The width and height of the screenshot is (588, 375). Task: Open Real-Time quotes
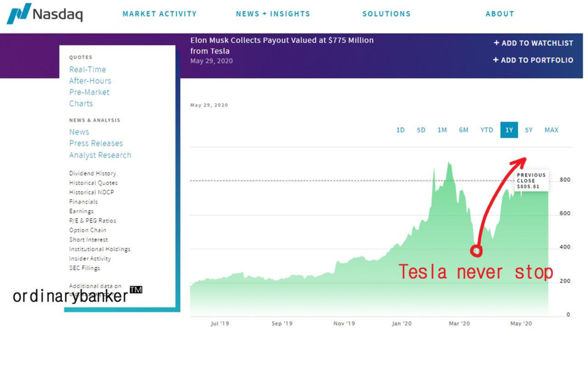(87, 69)
